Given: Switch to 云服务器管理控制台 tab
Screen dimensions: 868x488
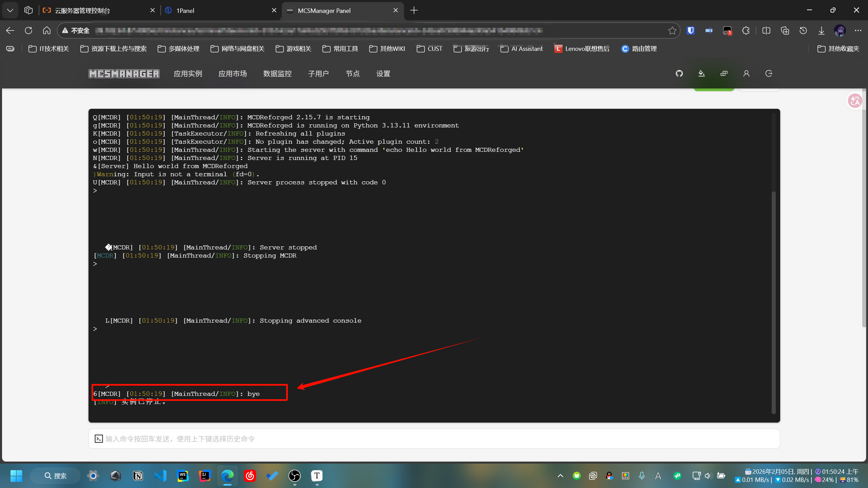Looking at the screenshot, I should pyautogui.click(x=95, y=11).
